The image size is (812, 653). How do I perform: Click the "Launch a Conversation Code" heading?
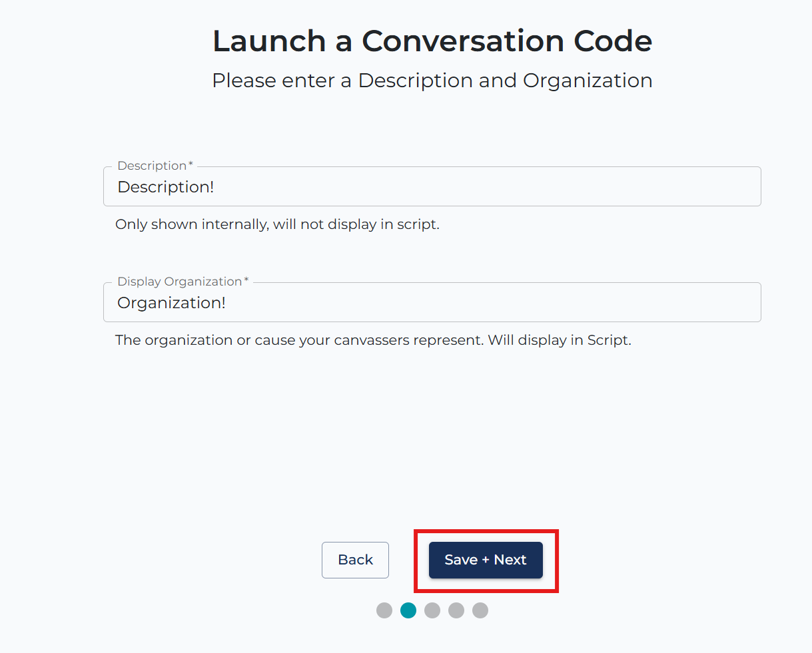click(x=432, y=41)
